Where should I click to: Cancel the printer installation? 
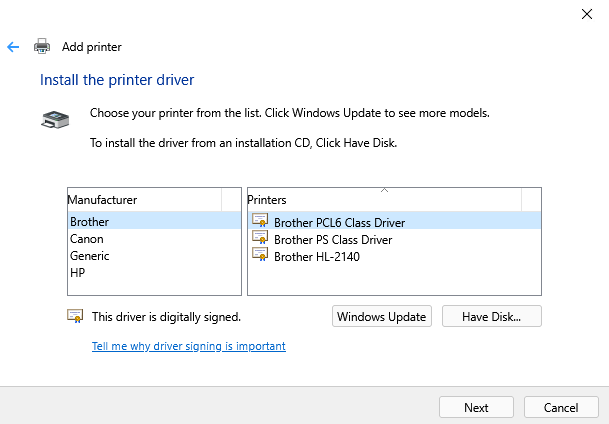[561, 407]
